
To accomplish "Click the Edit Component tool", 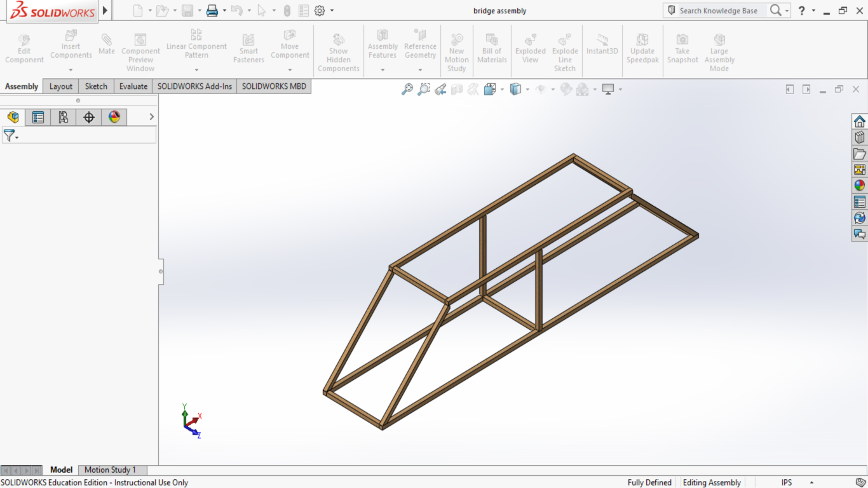I will (x=24, y=49).
